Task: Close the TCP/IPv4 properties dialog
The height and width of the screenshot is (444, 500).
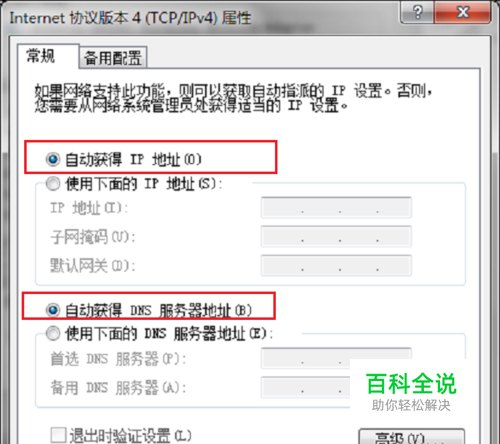Action: tap(463, 13)
